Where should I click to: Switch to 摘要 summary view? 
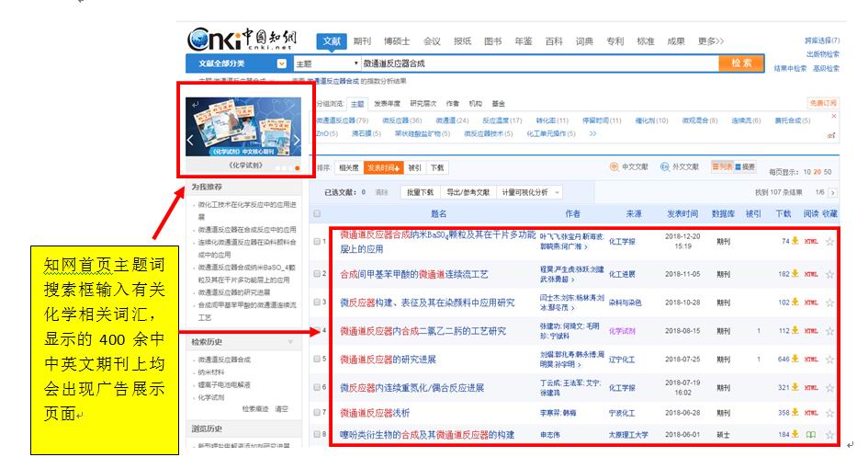tap(746, 166)
